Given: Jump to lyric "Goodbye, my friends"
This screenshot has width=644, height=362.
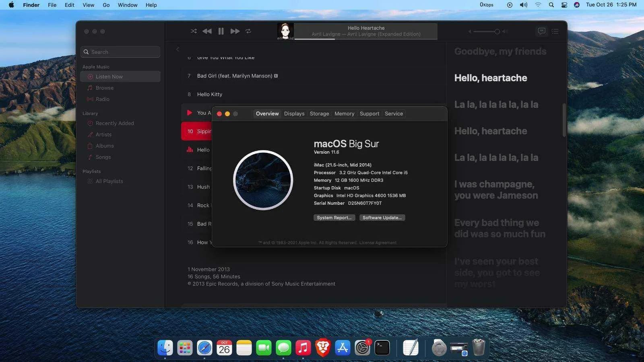Looking at the screenshot, I should pos(500,51).
